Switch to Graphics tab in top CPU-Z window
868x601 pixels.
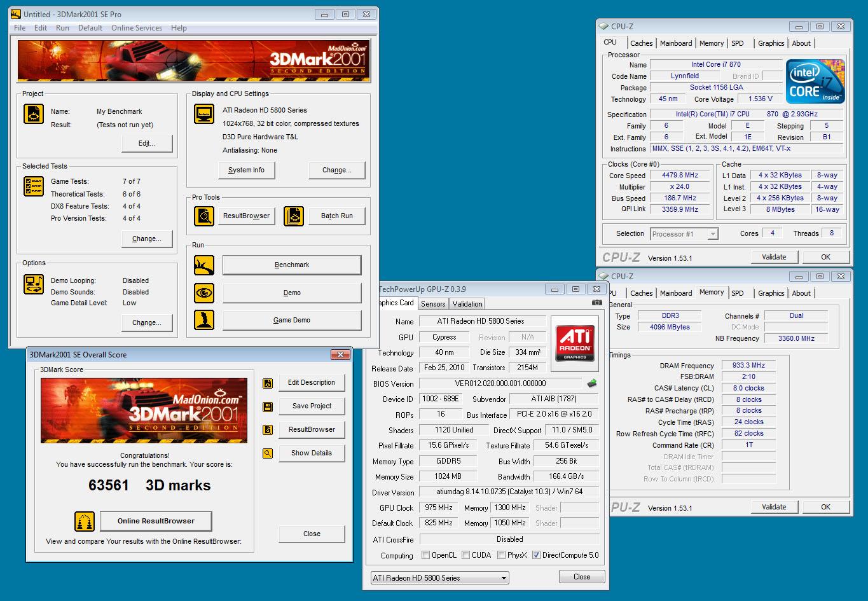pos(771,43)
